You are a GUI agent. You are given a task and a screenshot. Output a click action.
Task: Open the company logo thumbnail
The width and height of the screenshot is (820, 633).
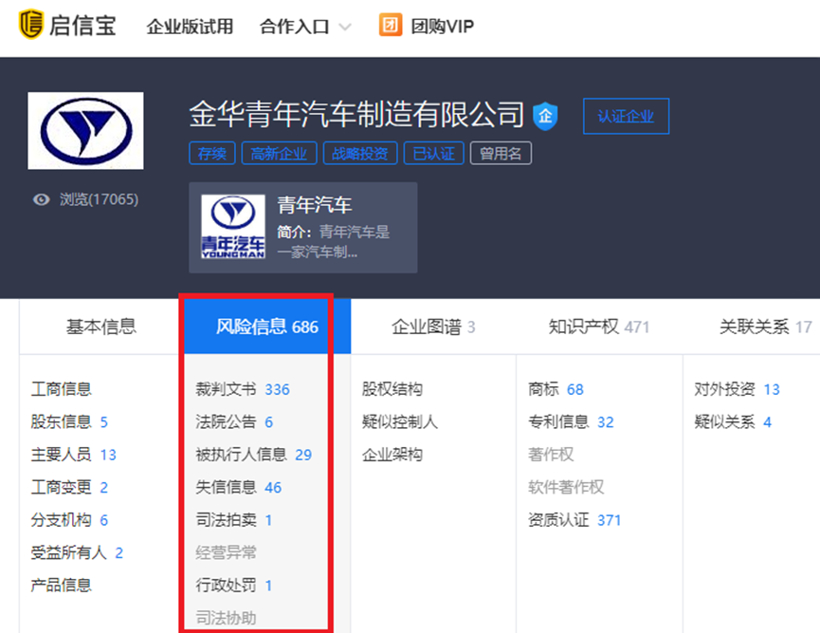(86, 131)
